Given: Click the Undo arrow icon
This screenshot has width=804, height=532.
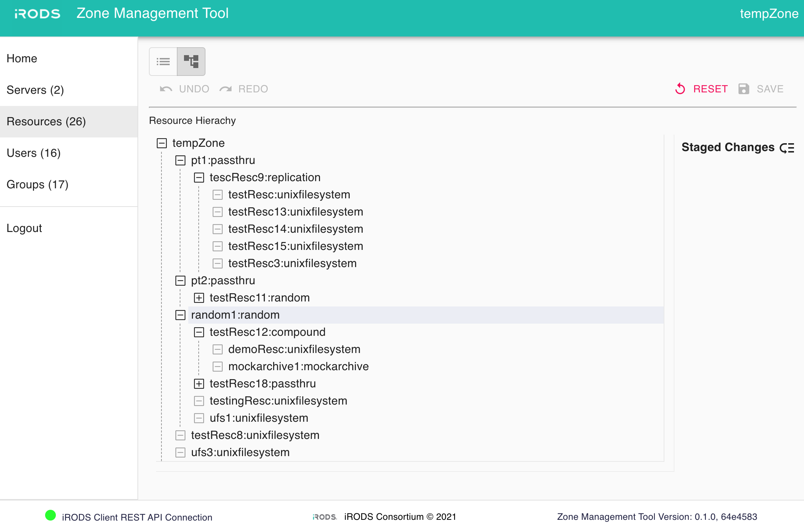Looking at the screenshot, I should click(166, 89).
